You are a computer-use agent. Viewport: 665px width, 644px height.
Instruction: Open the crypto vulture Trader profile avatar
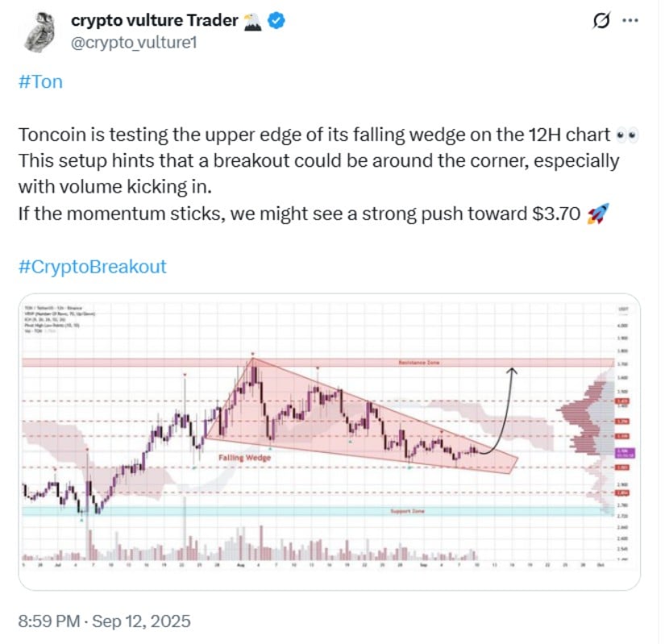pyautogui.click(x=39, y=32)
